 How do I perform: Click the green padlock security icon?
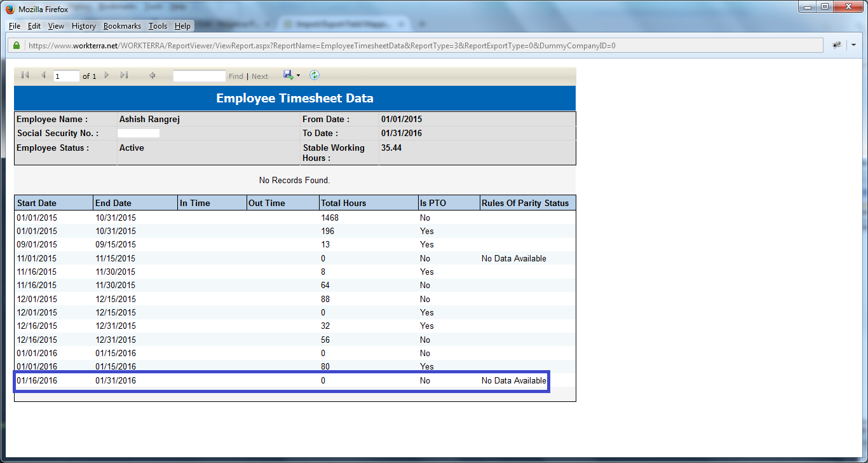[17, 46]
